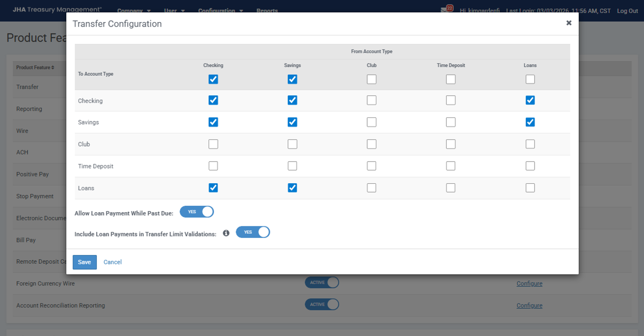This screenshot has height=336, width=644.
Task: Click the mail notifications envelope icon
Action: 445,10
